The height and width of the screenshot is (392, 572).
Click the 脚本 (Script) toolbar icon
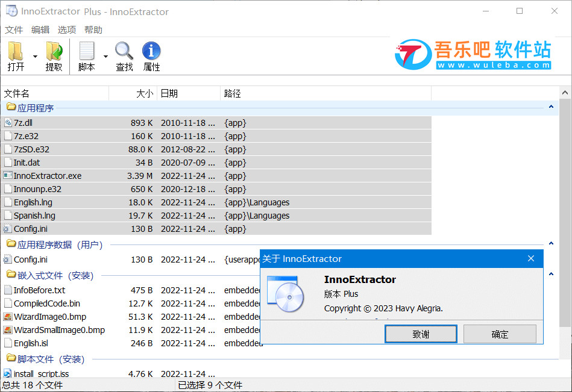[x=86, y=51]
